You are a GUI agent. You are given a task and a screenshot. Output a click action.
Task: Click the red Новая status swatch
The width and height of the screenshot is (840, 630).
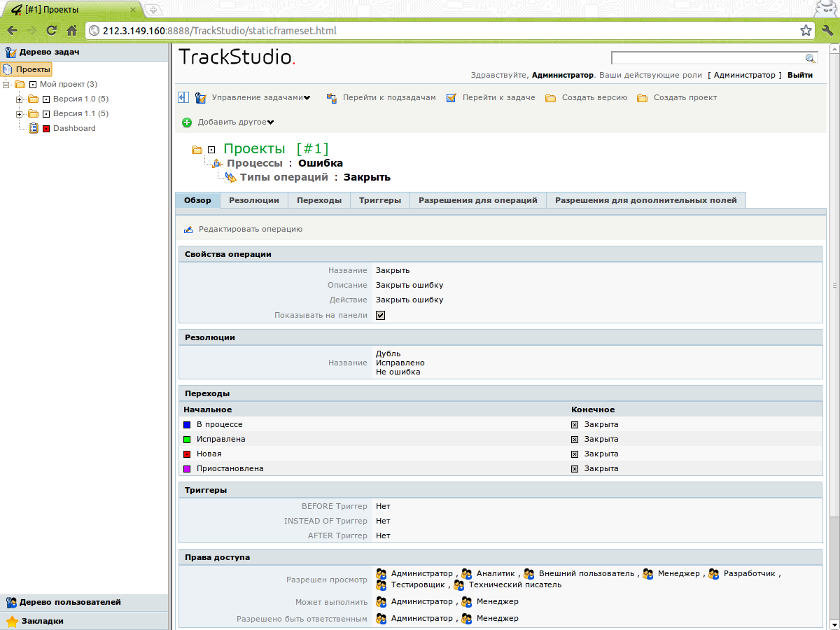point(187,454)
